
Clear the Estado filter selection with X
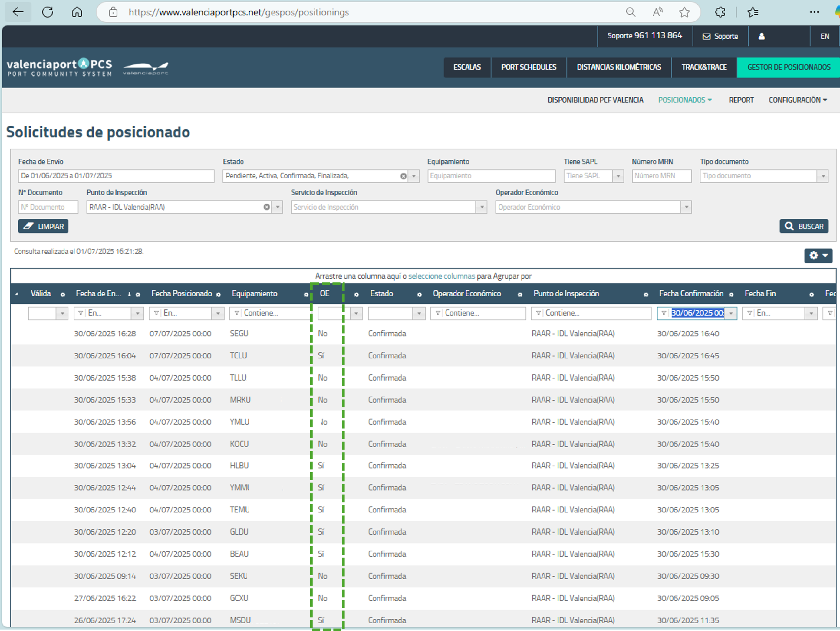coord(403,176)
